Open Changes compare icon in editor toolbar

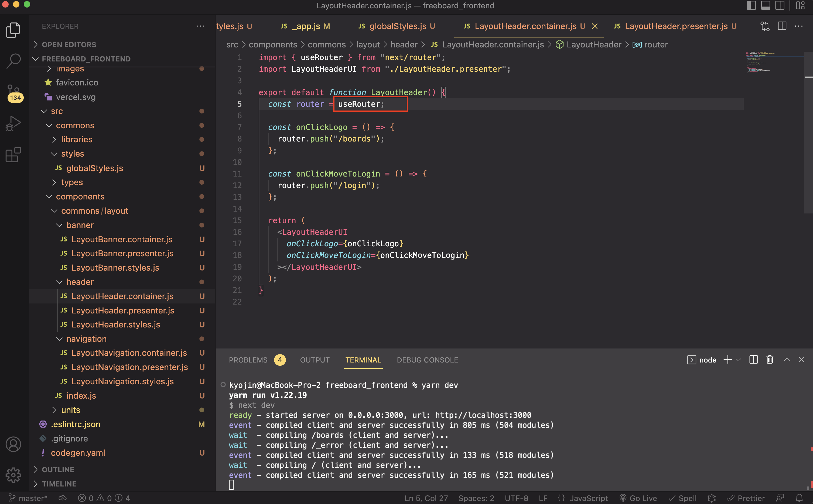click(765, 26)
